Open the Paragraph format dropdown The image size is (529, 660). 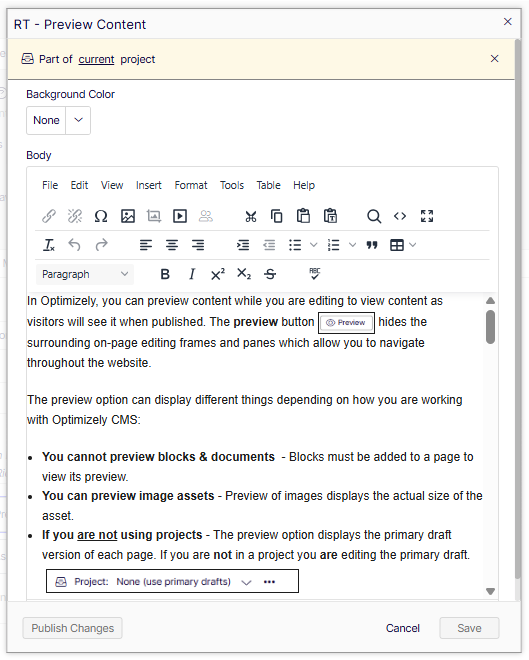[x=85, y=274]
